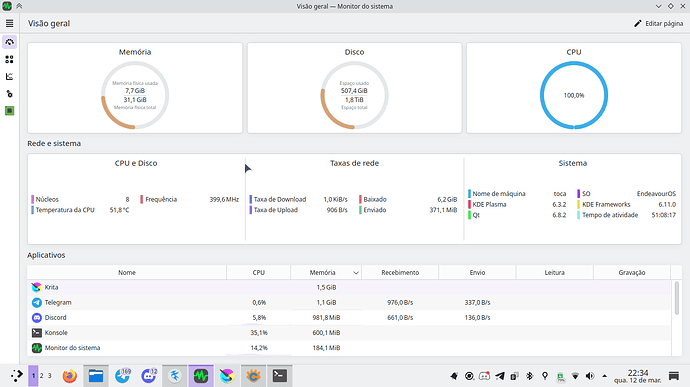Click the lightbulb tray icon
690x387 pixels.
(545, 376)
